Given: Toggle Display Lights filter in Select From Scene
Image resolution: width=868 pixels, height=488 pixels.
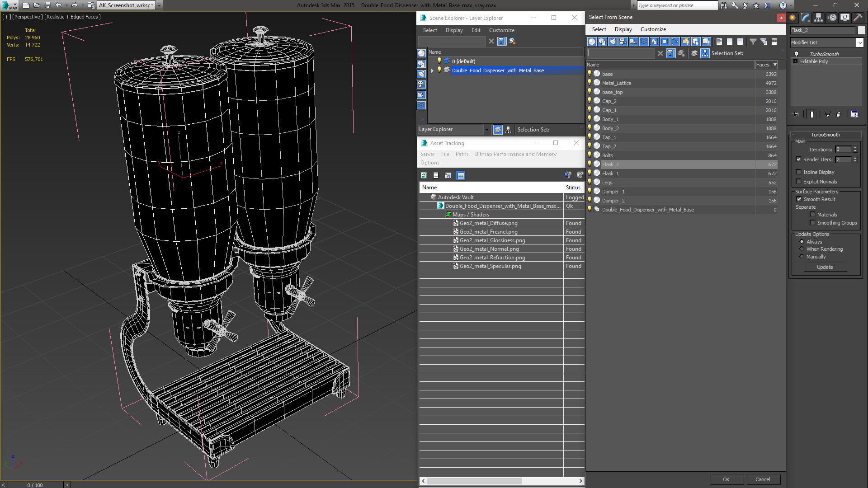Looking at the screenshot, I should pyautogui.click(x=613, y=42).
